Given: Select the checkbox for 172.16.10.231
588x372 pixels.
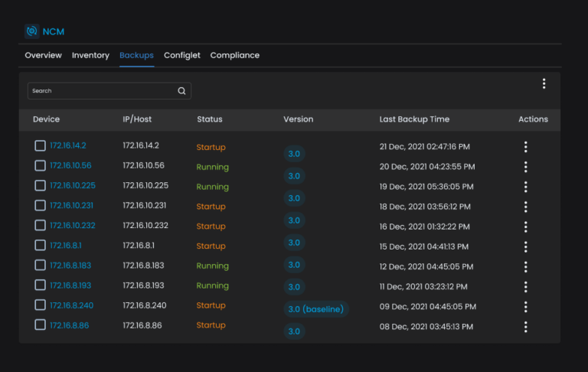Looking at the screenshot, I should pos(40,206).
